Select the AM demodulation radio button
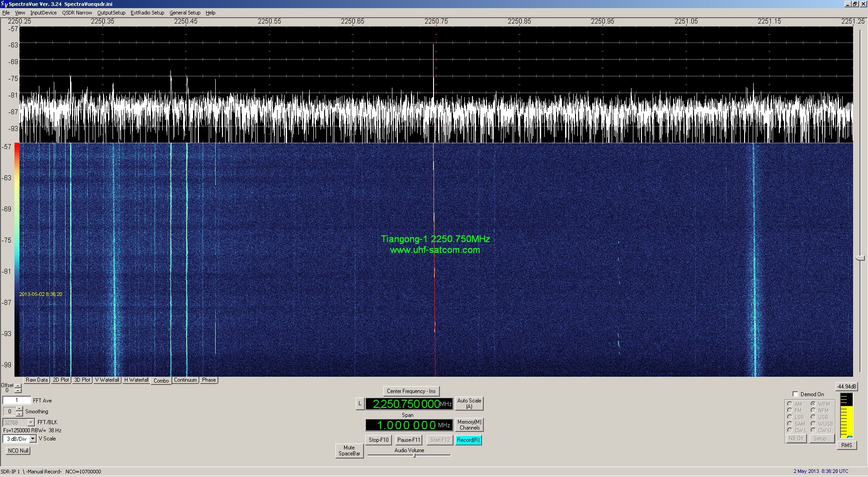This screenshot has height=477, width=868. [789, 404]
